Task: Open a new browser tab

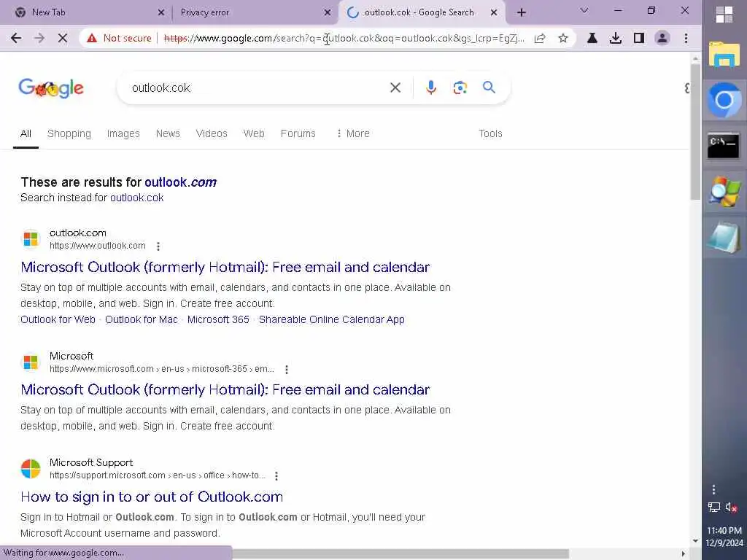Action: pyautogui.click(x=521, y=12)
